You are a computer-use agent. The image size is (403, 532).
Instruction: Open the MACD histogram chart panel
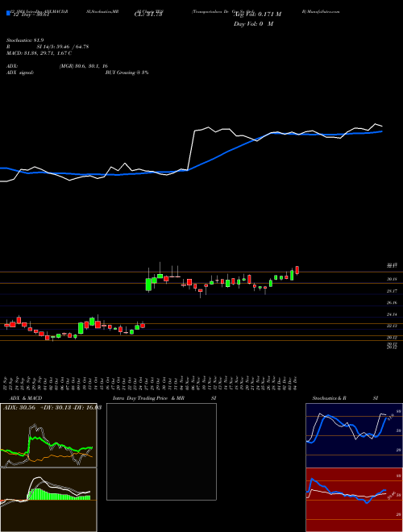tap(48, 500)
